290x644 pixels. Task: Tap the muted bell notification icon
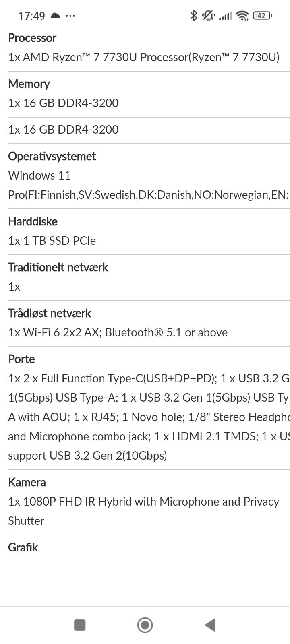pyautogui.click(x=208, y=16)
